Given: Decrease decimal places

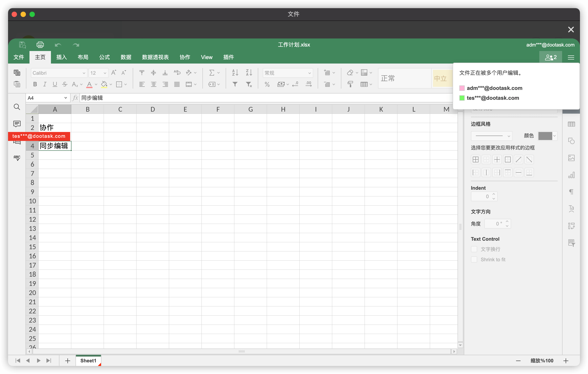Looking at the screenshot, I should tap(295, 84).
